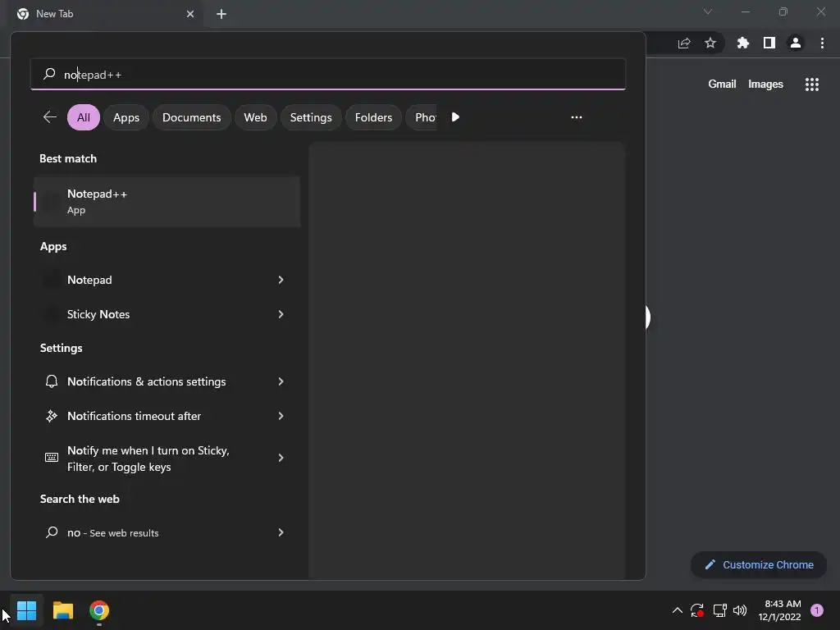Screen dimensions: 840x630
Task: Show more filters with the play arrow
Action: [x=455, y=117]
